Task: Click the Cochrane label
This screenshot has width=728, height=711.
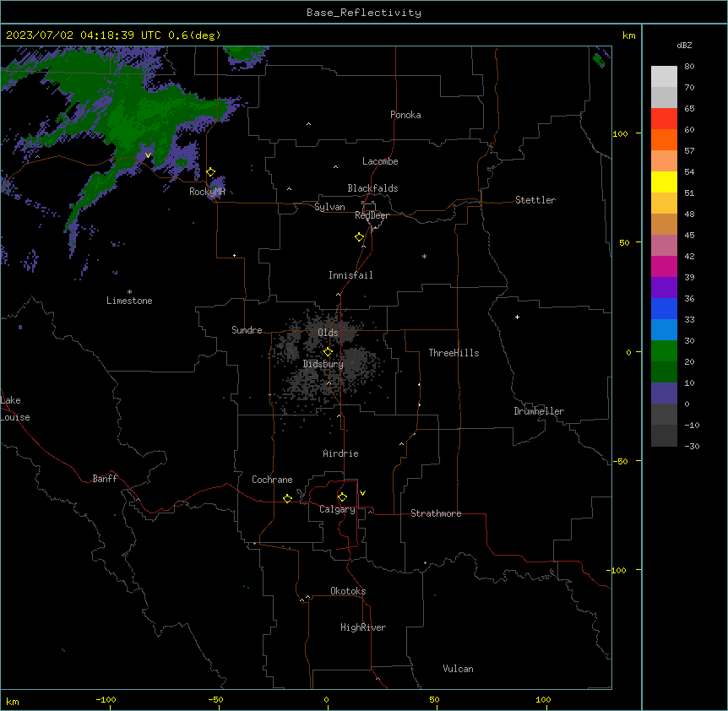Action: click(272, 480)
